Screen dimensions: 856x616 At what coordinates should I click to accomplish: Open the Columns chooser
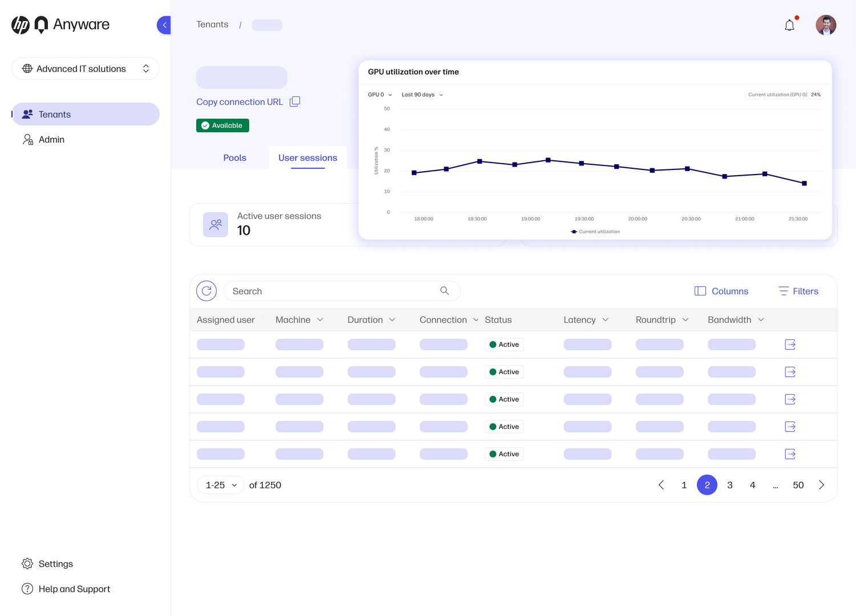tap(721, 291)
